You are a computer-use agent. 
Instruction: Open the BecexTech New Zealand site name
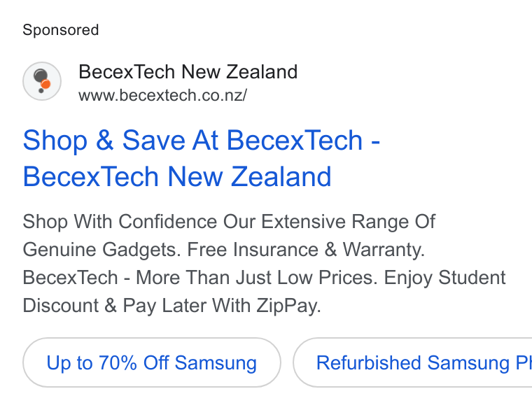[x=188, y=72]
